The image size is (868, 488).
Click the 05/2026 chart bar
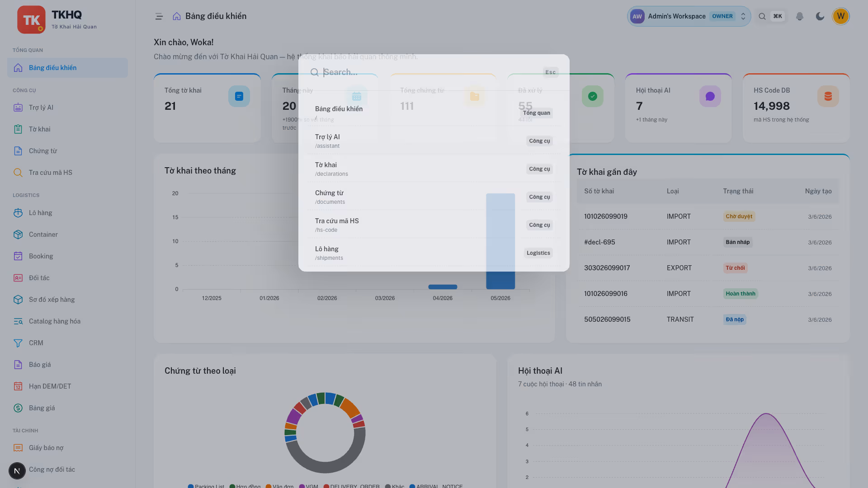pyautogui.click(x=500, y=241)
